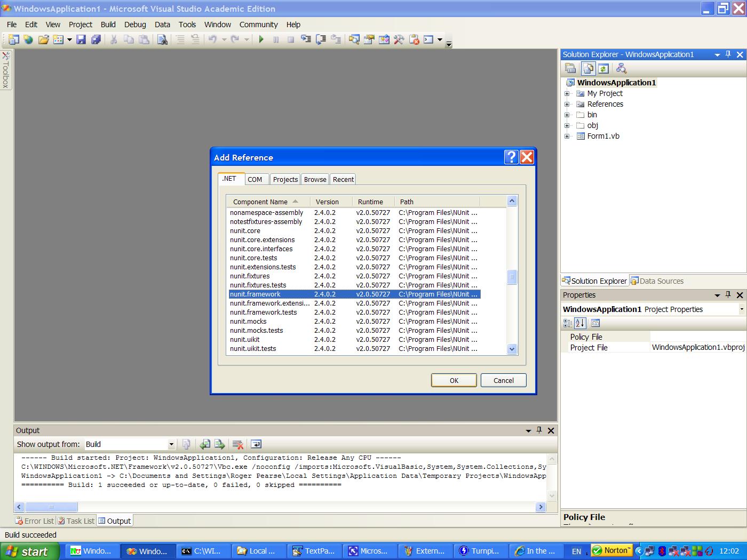Expand the collapsed Toolbox side panel

coord(6,70)
